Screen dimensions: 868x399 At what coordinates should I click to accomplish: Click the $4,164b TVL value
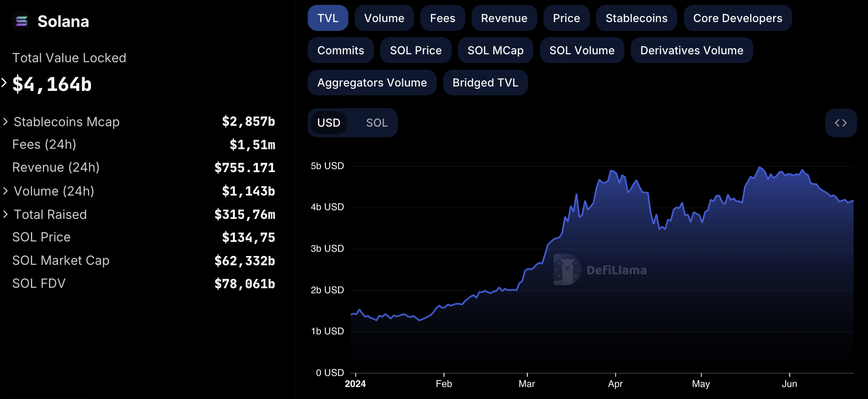[x=52, y=84]
